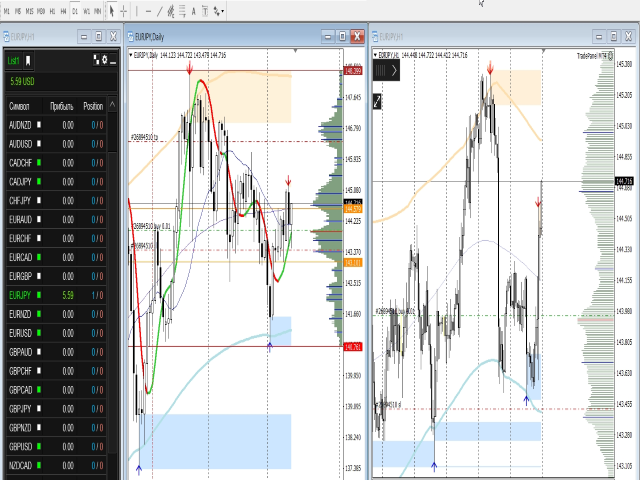This screenshot has height=480, width=640.
Task: Click the 140.761 red price label on Daily chart
Action: coord(353,347)
